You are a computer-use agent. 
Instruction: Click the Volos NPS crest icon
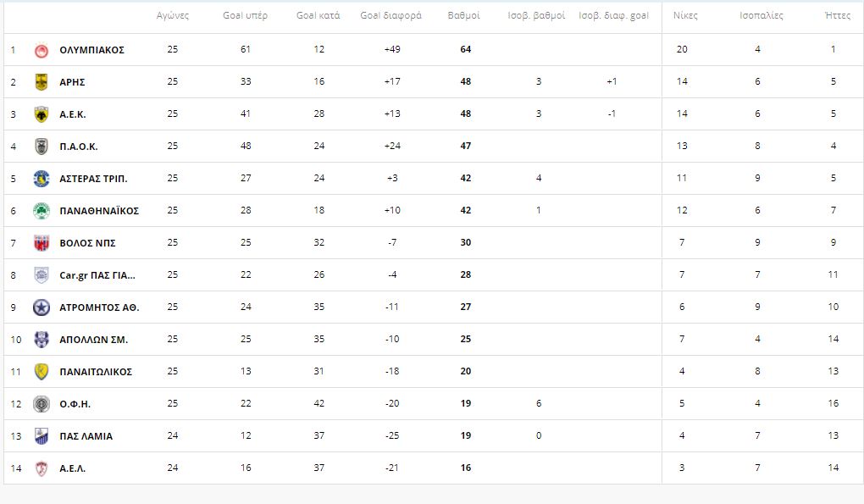(x=42, y=243)
